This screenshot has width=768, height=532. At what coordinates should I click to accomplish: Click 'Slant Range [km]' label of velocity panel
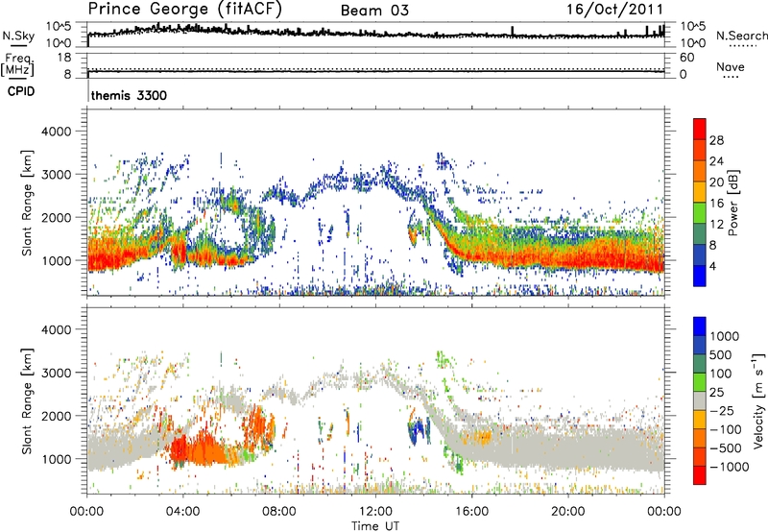[27, 400]
